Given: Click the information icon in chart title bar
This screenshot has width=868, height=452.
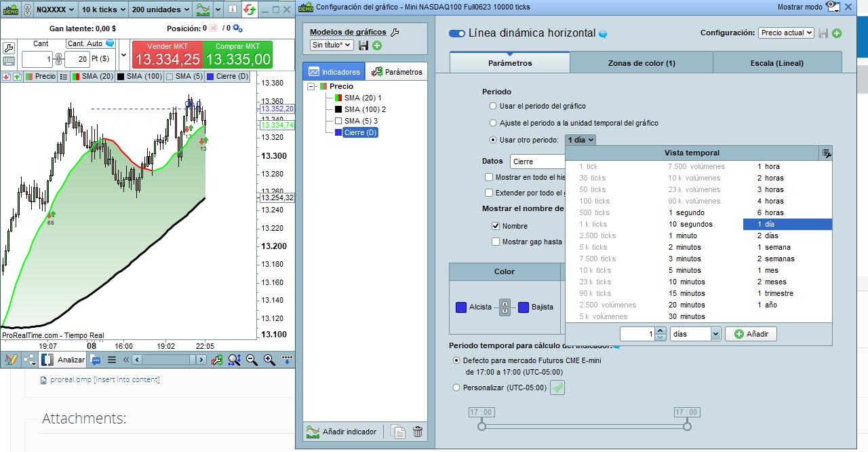Looking at the screenshot, I should (x=233, y=10).
